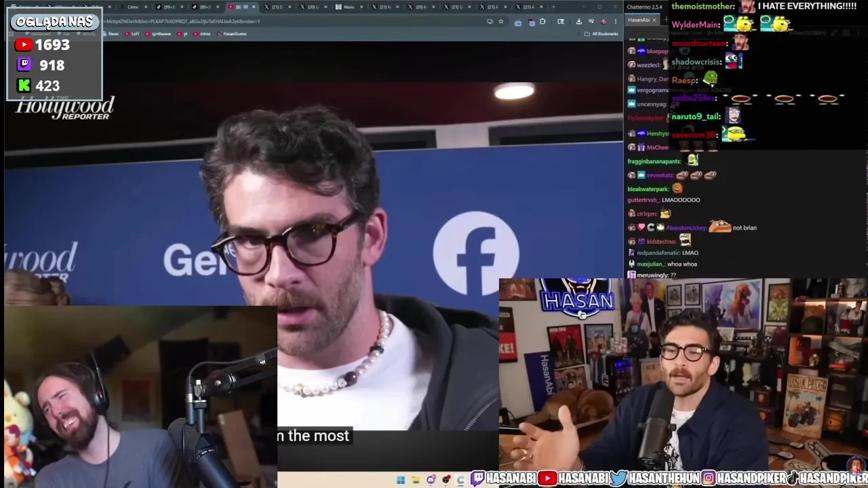Open the yt bookmark
Image resolution: width=868 pixels, height=488 pixels.
click(x=183, y=33)
